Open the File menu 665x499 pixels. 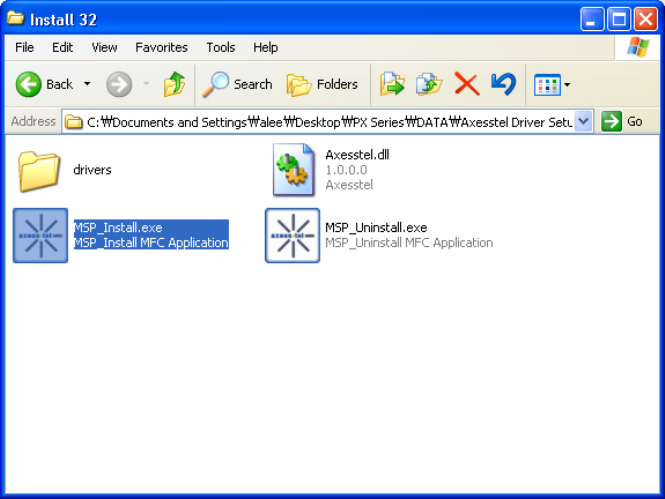pos(24,47)
